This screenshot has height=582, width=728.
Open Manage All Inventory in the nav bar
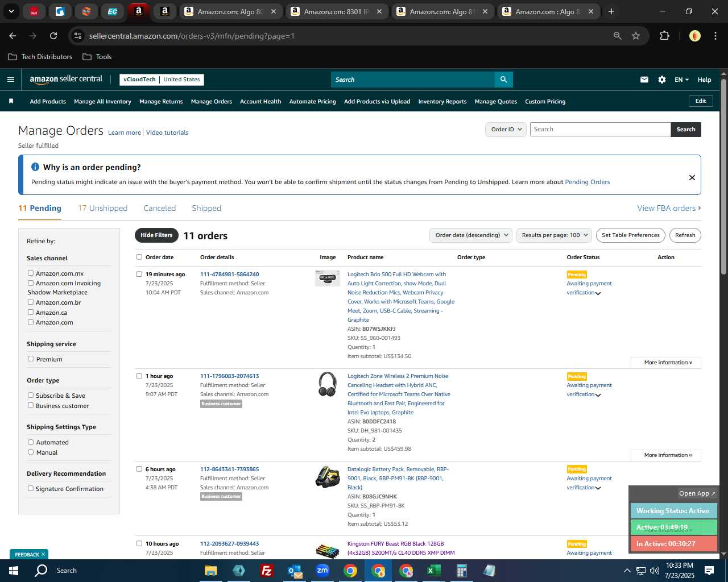click(102, 101)
